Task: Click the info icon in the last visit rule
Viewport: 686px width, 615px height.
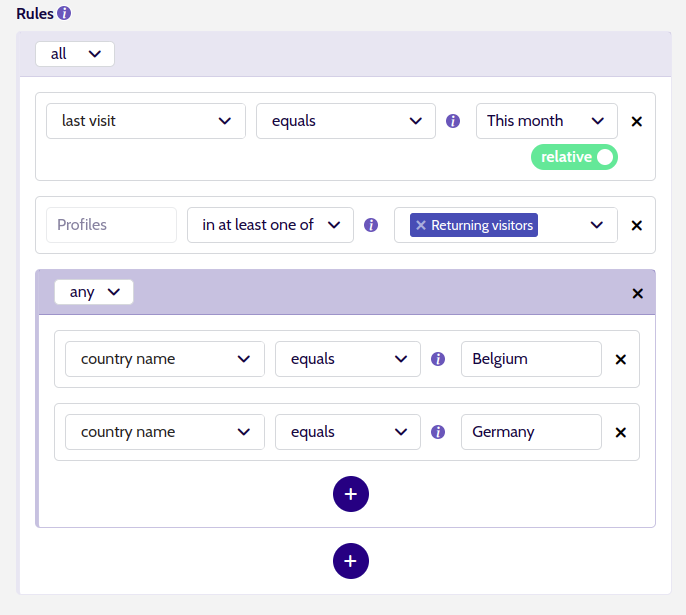Action: (453, 121)
